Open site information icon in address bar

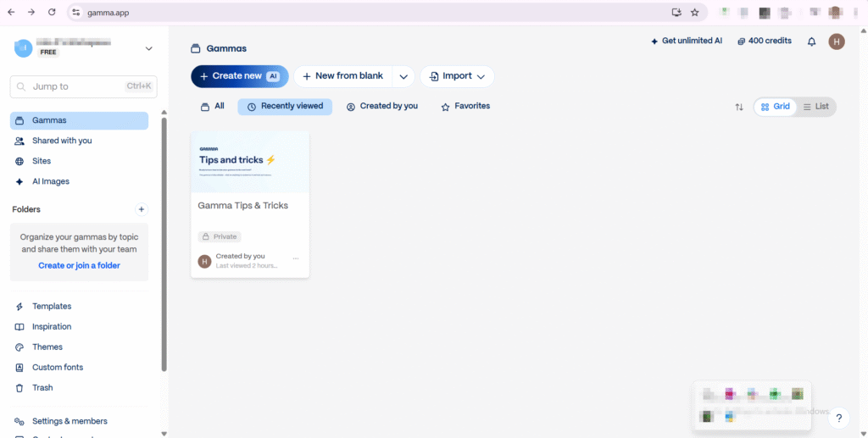click(76, 12)
